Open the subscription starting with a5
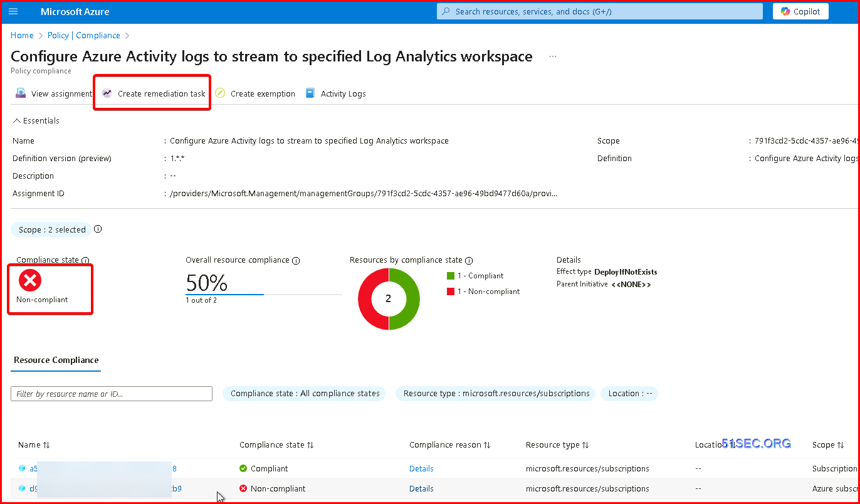The image size is (860, 504). click(x=103, y=468)
